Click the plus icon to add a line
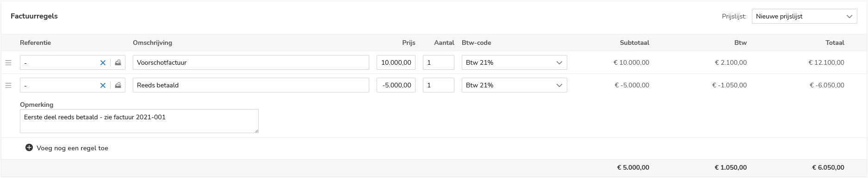This screenshot has height=178, width=868. pos(29,148)
